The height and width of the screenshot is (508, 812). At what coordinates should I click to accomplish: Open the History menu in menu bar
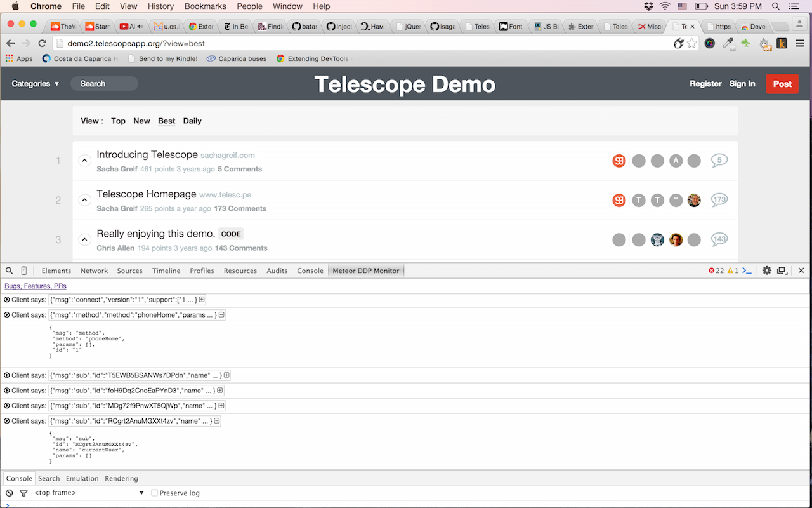click(x=160, y=6)
